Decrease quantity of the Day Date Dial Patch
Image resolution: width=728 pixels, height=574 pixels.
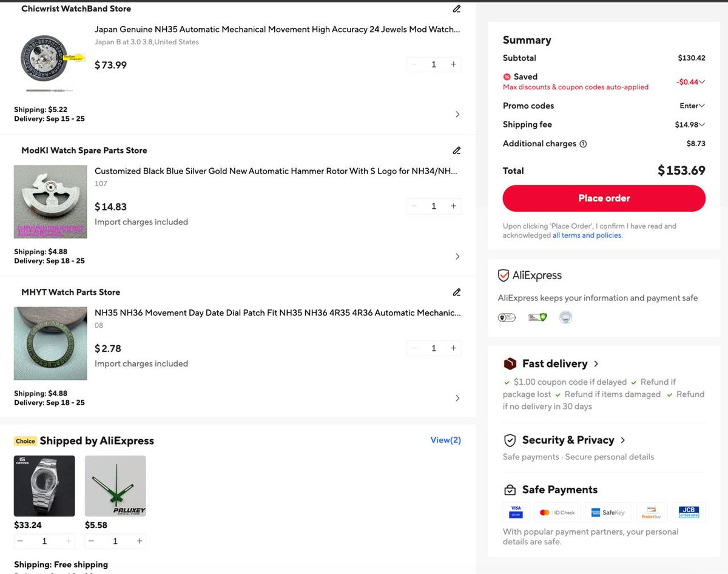click(x=414, y=348)
